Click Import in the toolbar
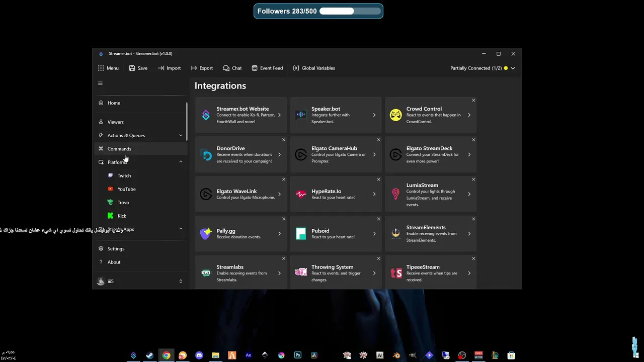Screen dimensions: 644x362 (x=169, y=68)
